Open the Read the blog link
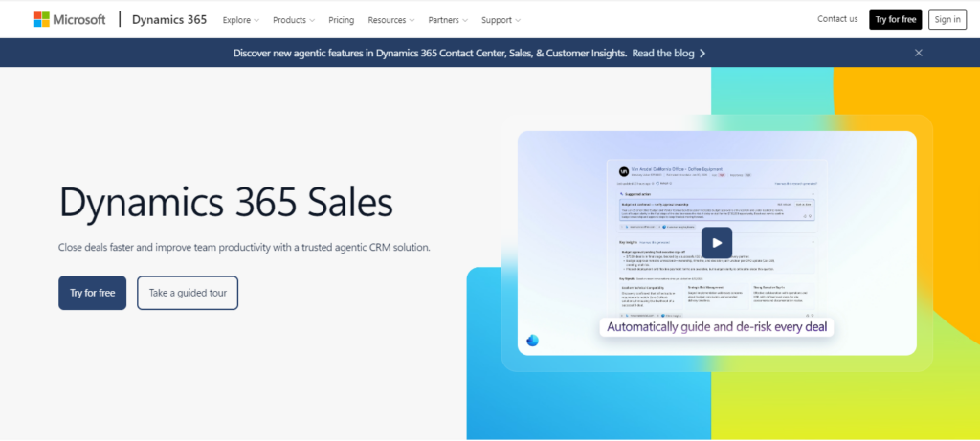This screenshot has width=980, height=441. tap(663, 54)
